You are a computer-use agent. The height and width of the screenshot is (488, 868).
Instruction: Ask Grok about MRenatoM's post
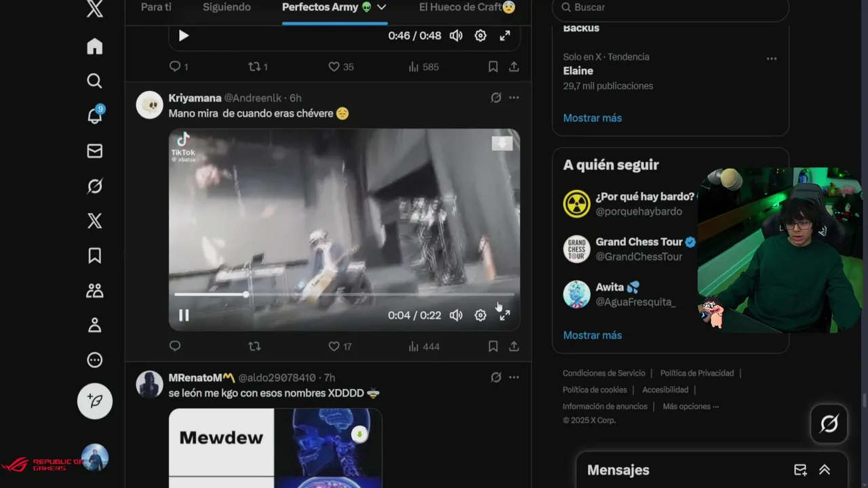point(496,377)
